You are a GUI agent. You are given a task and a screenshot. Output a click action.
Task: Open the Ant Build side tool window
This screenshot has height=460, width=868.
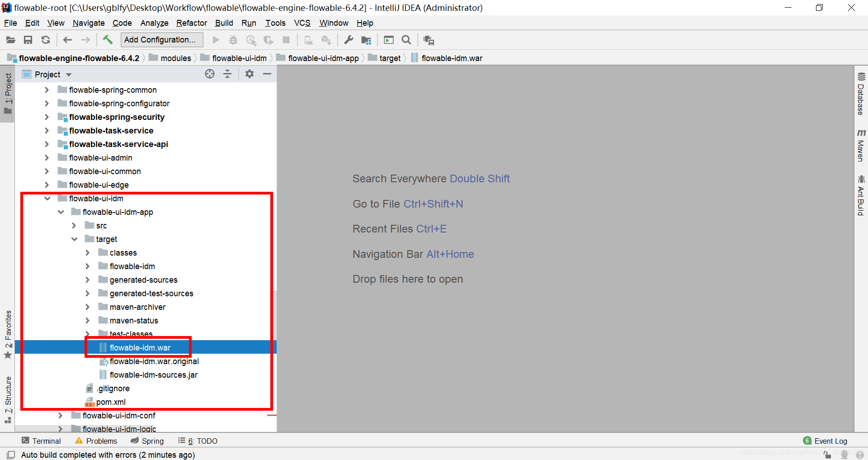click(x=861, y=195)
